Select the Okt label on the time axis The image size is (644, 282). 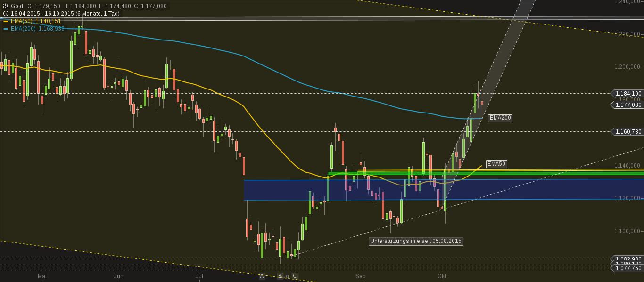(x=441, y=276)
